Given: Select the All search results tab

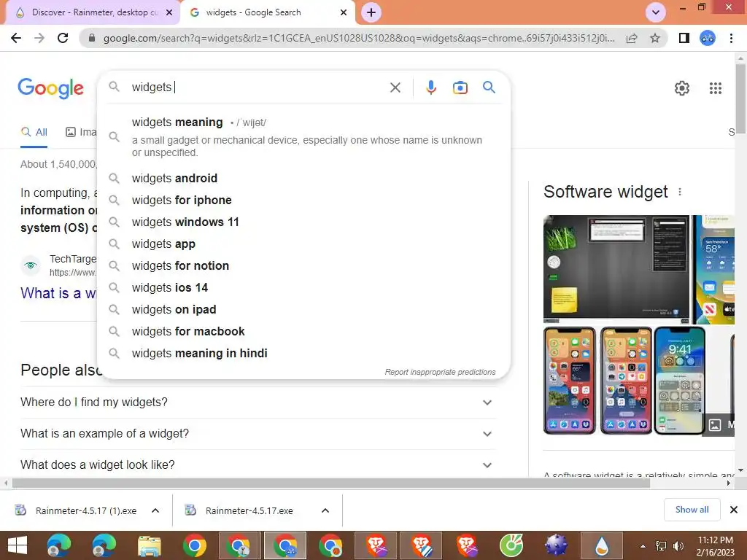Looking at the screenshot, I should point(34,133).
